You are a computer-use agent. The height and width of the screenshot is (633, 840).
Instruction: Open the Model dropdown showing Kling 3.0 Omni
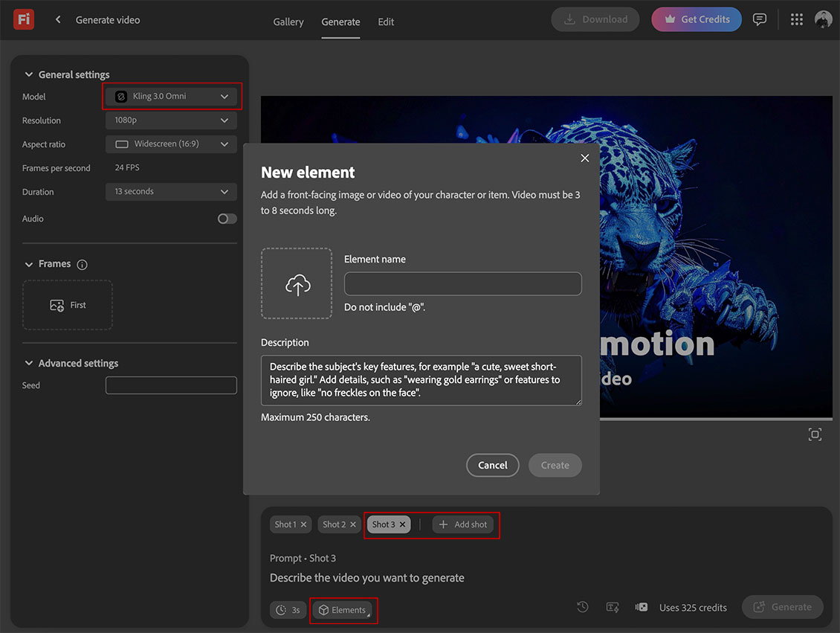click(x=171, y=97)
